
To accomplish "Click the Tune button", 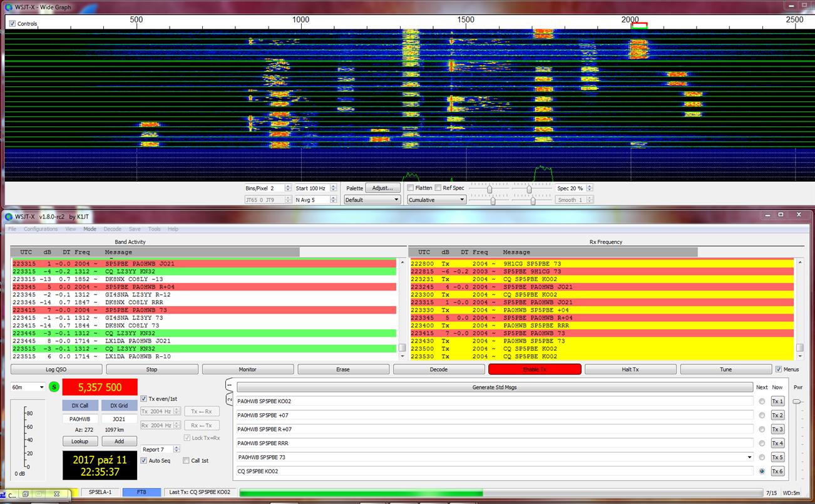I will [x=725, y=369].
